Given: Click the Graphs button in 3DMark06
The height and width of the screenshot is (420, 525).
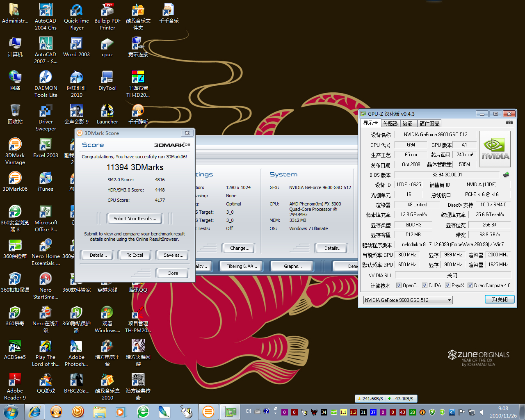Looking at the screenshot, I should tap(292, 266).
